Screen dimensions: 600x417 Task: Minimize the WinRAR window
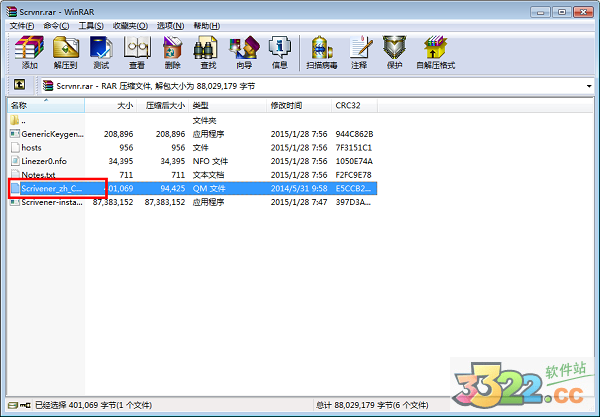click(541, 12)
